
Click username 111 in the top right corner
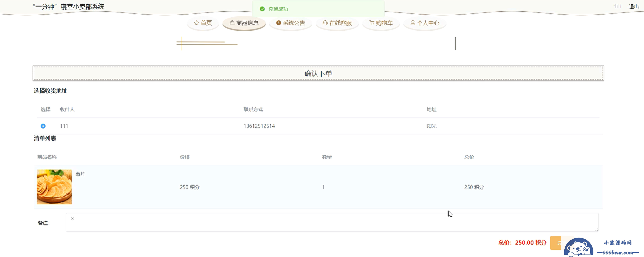(x=618, y=6)
